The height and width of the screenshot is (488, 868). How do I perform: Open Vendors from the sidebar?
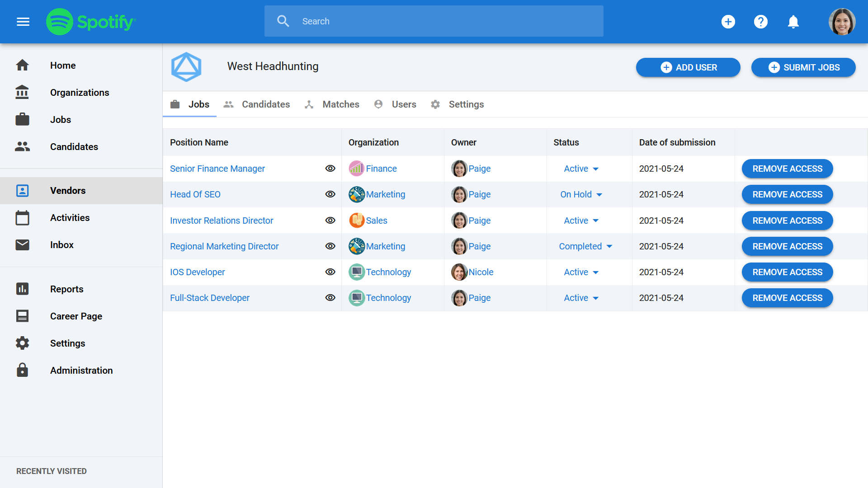(68, 191)
